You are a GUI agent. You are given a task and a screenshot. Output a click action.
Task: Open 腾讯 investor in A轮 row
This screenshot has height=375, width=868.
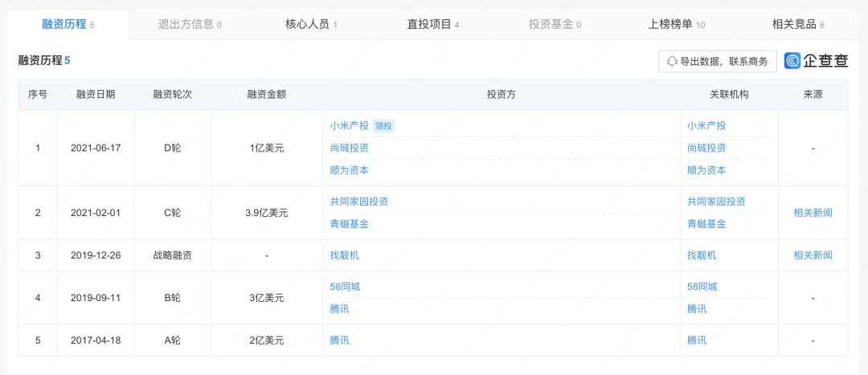click(339, 340)
